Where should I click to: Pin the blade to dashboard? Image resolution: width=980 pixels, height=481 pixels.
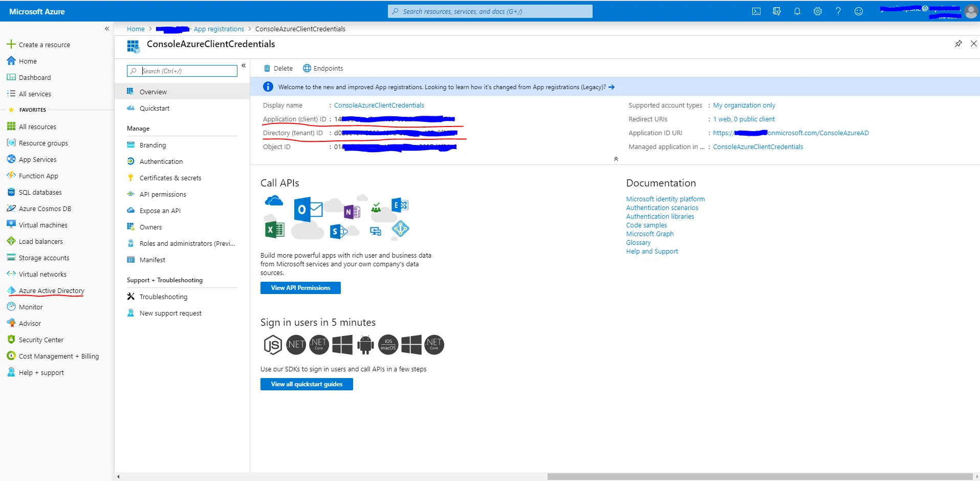click(959, 44)
